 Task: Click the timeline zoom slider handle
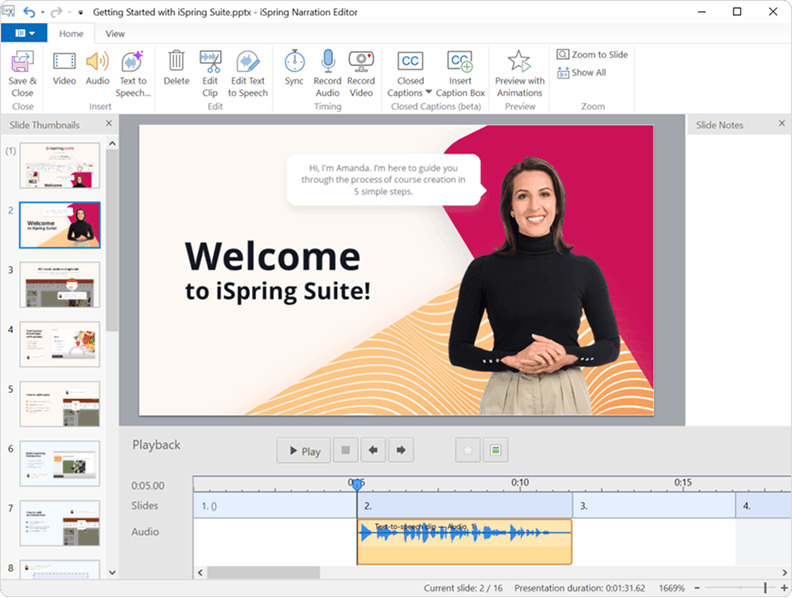pyautogui.click(x=766, y=588)
